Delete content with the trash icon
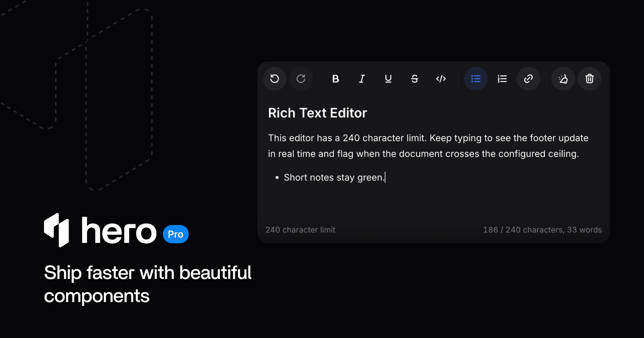644x338 pixels. point(590,79)
